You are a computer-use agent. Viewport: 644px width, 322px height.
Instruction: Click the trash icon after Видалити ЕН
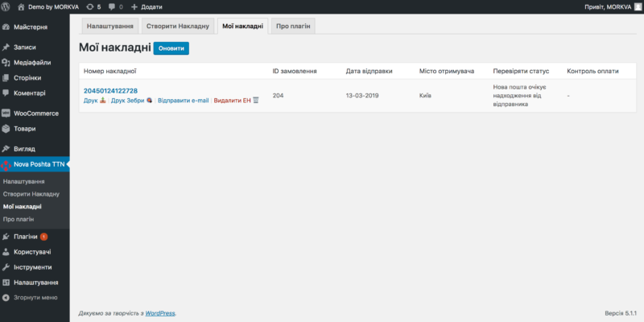[x=255, y=100]
